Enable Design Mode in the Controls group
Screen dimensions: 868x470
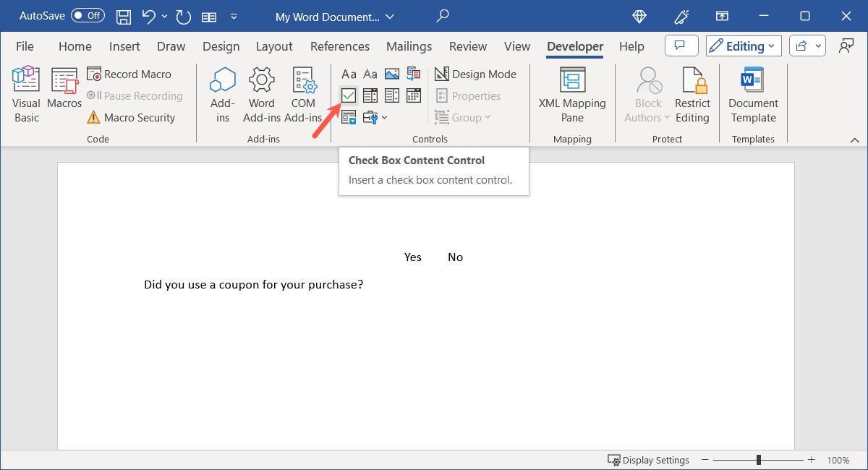click(476, 74)
